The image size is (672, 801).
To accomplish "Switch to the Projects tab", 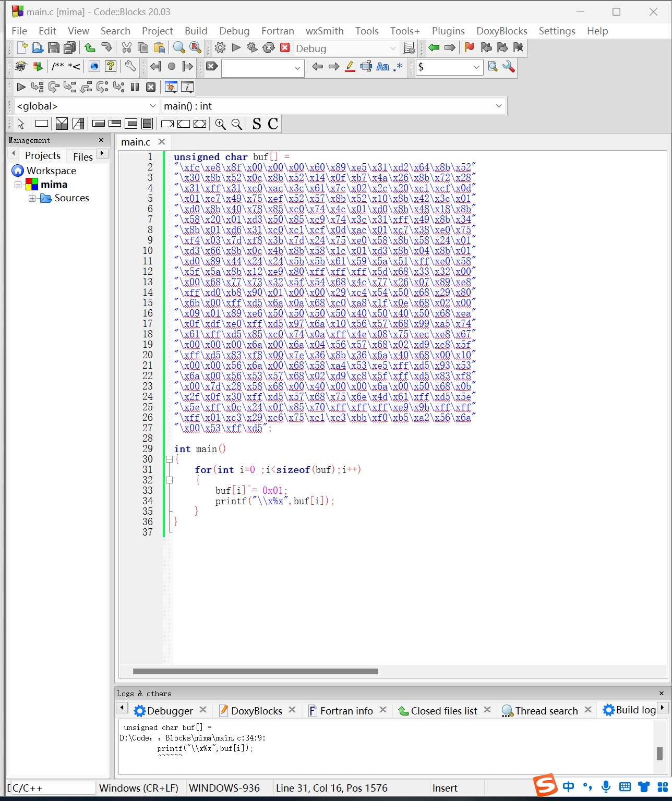I will tap(43, 155).
